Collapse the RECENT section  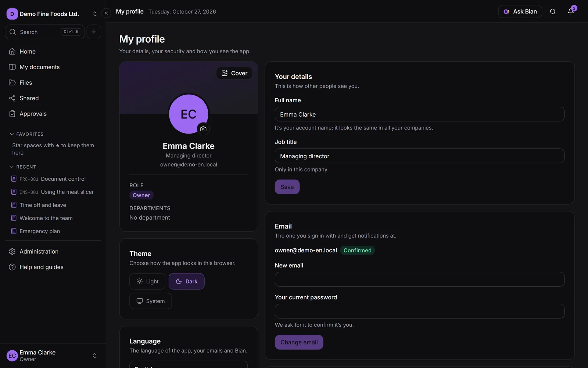pos(23,167)
